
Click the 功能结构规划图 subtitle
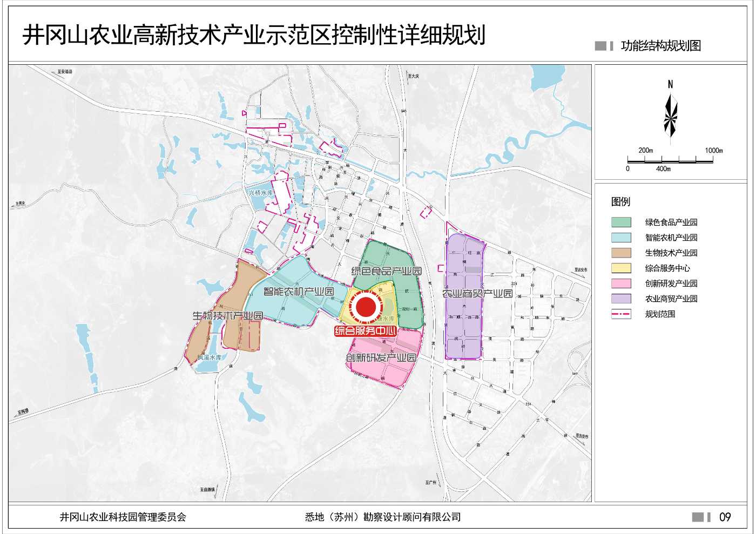[x=661, y=46]
